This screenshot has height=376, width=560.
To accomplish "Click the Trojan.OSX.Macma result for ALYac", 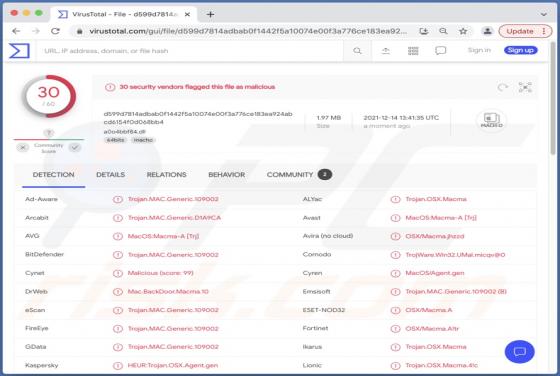I will point(436,199).
